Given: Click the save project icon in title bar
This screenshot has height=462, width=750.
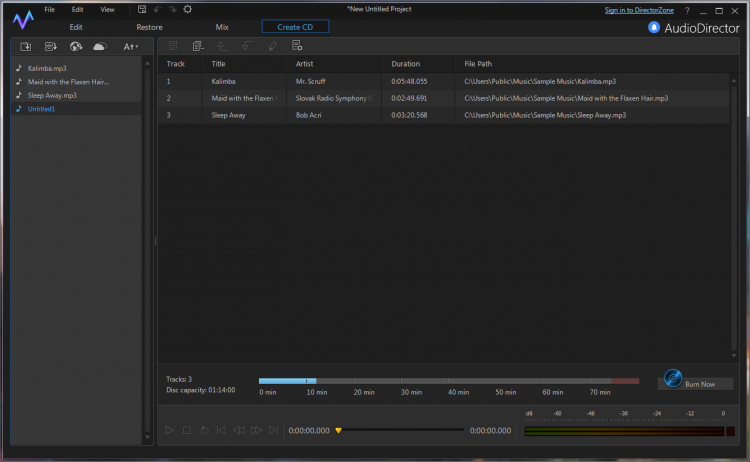Looking at the screenshot, I should pyautogui.click(x=142, y=9).
